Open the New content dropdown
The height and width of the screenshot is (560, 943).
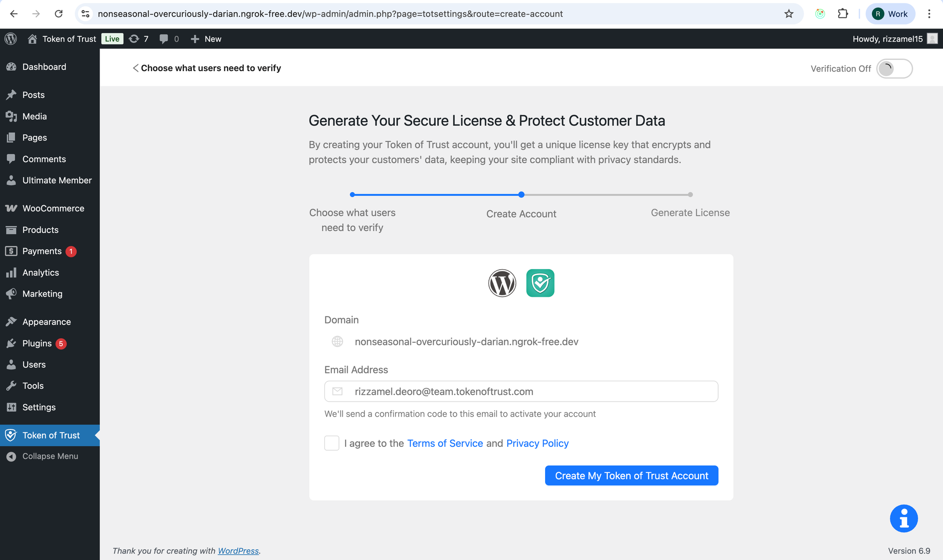click(206, 39)
